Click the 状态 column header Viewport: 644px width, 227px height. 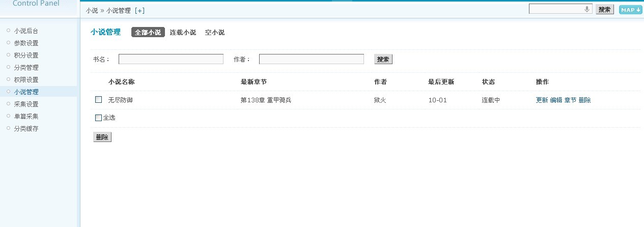click(488, 82)
